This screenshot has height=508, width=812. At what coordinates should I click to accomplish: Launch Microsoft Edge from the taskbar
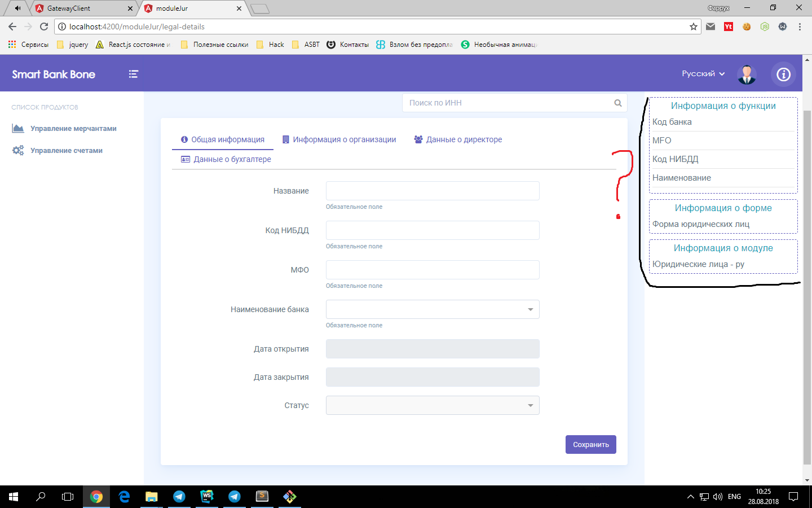(x=124, y=497)
